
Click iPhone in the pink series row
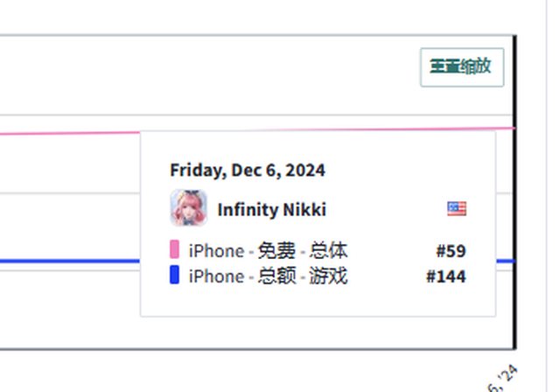tap(216, 251)
